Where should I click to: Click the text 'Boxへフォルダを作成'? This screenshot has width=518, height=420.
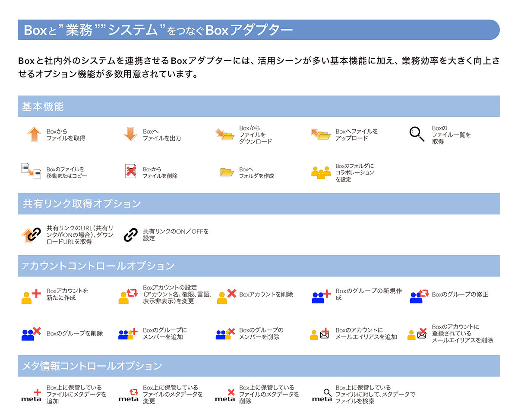(256, 172)
